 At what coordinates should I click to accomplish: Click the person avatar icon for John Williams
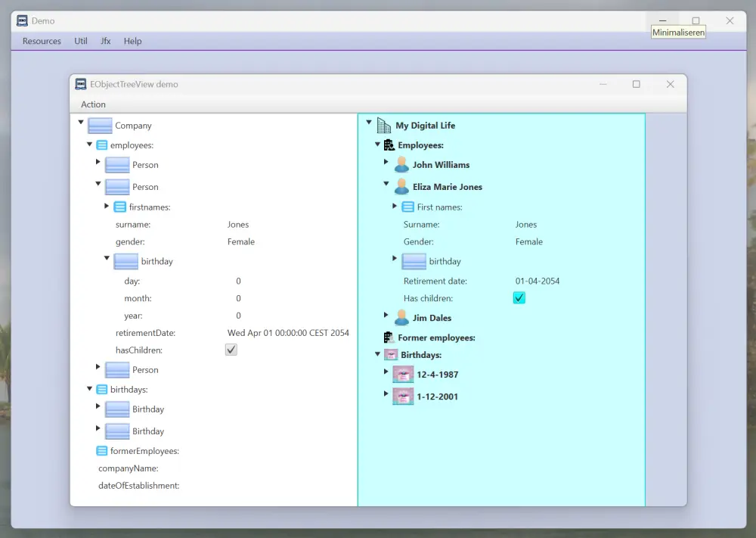(x=401, y=165)
